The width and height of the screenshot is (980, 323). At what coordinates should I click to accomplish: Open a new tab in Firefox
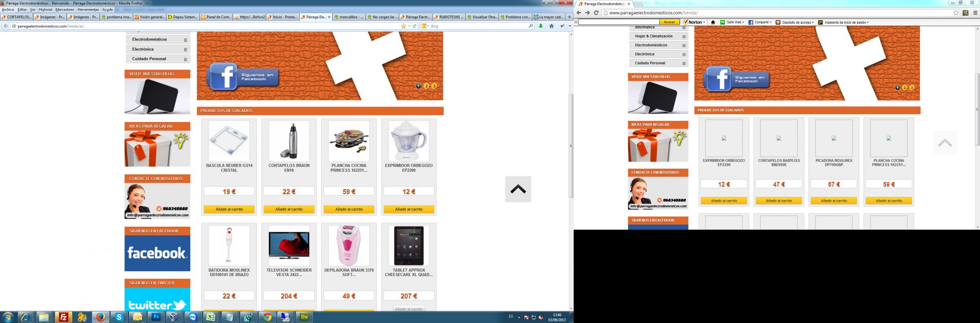tap(569, 17)
